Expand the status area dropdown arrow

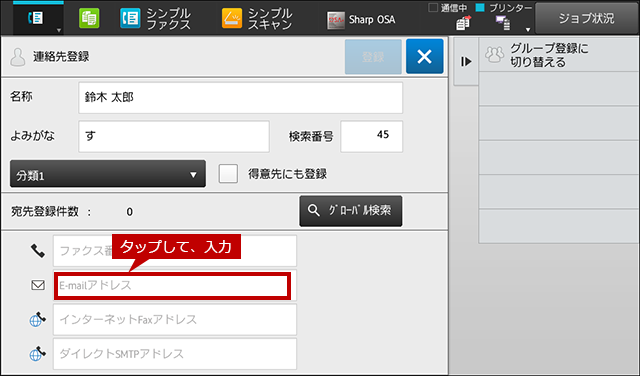coord(528,29)
